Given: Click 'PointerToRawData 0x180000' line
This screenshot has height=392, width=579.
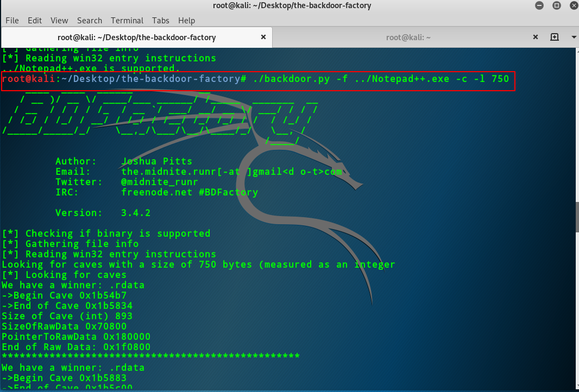Looking at the screenshot, I should [76, 337].
